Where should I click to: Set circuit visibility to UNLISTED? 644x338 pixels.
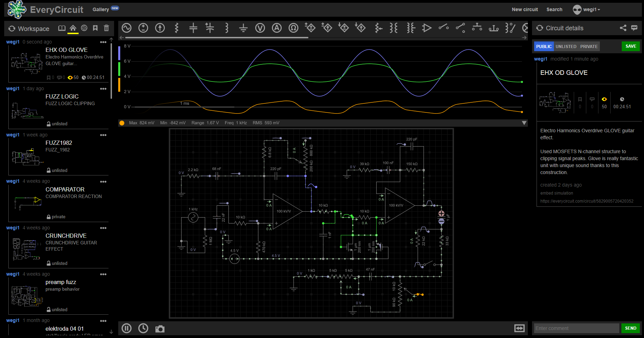(x=566, y=46)
